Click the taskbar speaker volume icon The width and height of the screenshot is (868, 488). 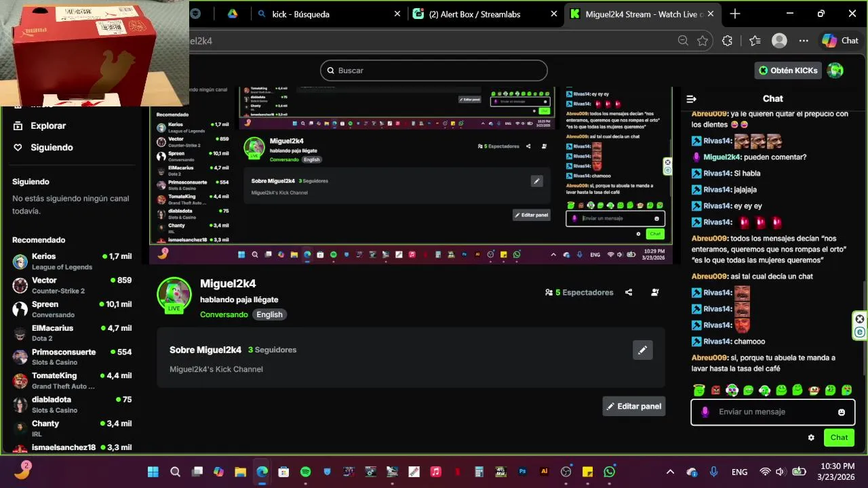[x=780, y=472]
